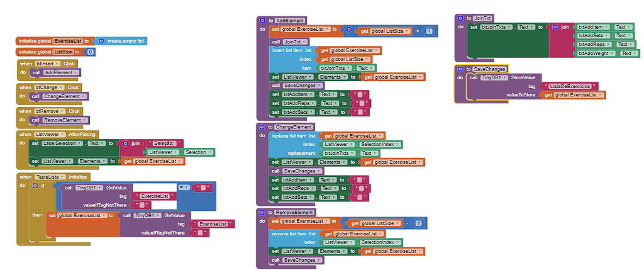The width and height of the screenshot is (644, 270).
Task: Edit ExerciseList name in initialize global block
Action: tap(68, 41)
